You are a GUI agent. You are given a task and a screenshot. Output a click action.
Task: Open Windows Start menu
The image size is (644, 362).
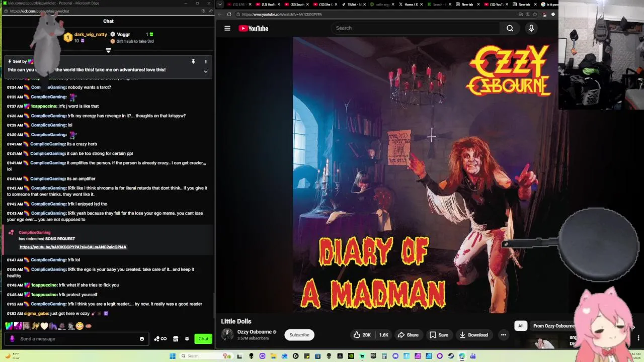coord(173,356)
